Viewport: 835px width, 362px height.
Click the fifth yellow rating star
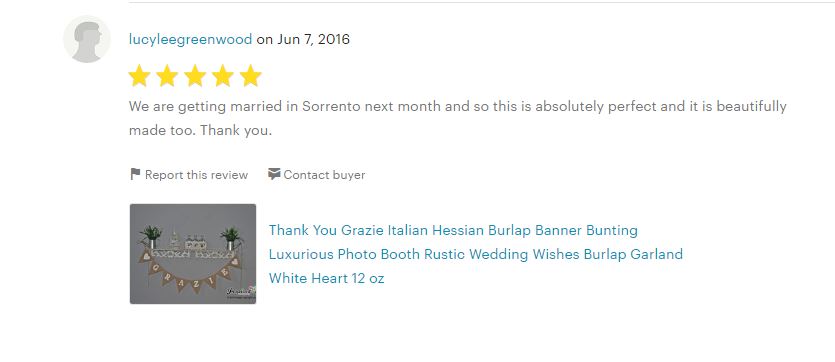coord(250,76)
